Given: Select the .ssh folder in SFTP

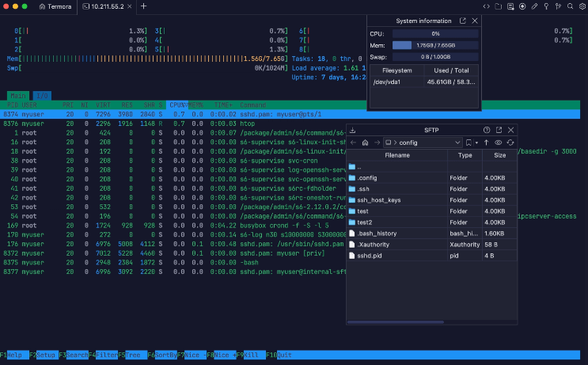Looking at the screenshot, I should [431, 188].
